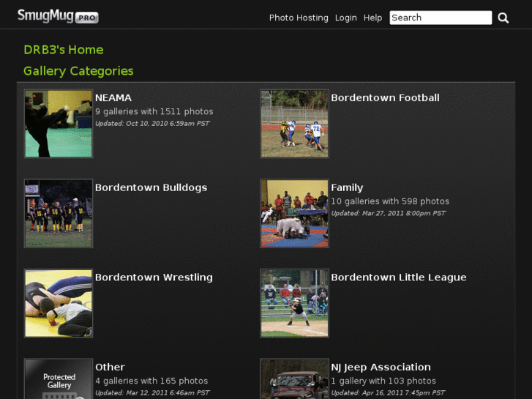Open the NEAMA category title

tap(113, 98)
